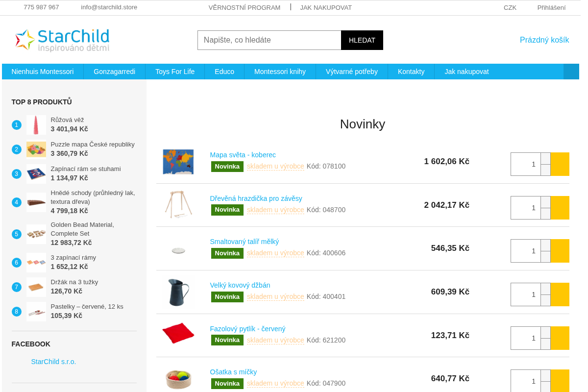This screenshot has width=588, height=392.
Task: Click the info@starchild.store email address
Action: coord(109,7)
